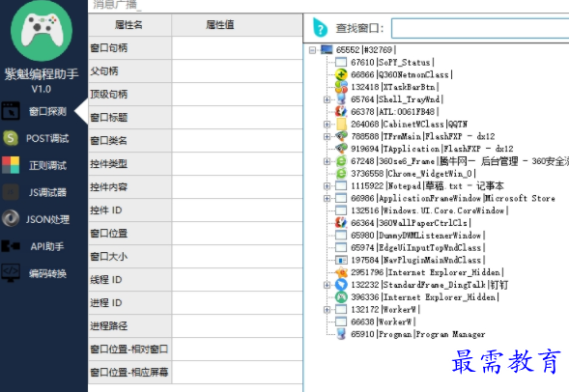Open the 窗口探测 sidebar icon
The width and height of the screenshot is (569, 392).
coord(11,111)
